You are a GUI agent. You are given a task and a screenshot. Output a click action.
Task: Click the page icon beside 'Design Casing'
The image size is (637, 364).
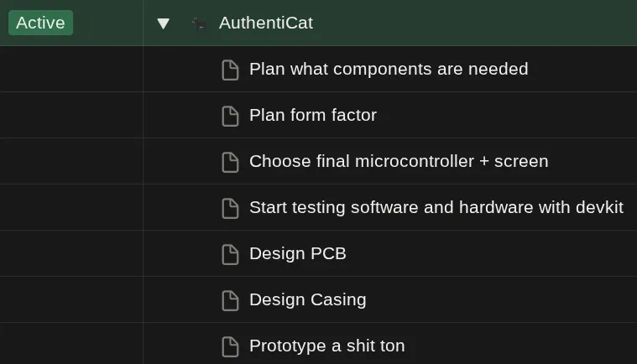pos(230,300)
